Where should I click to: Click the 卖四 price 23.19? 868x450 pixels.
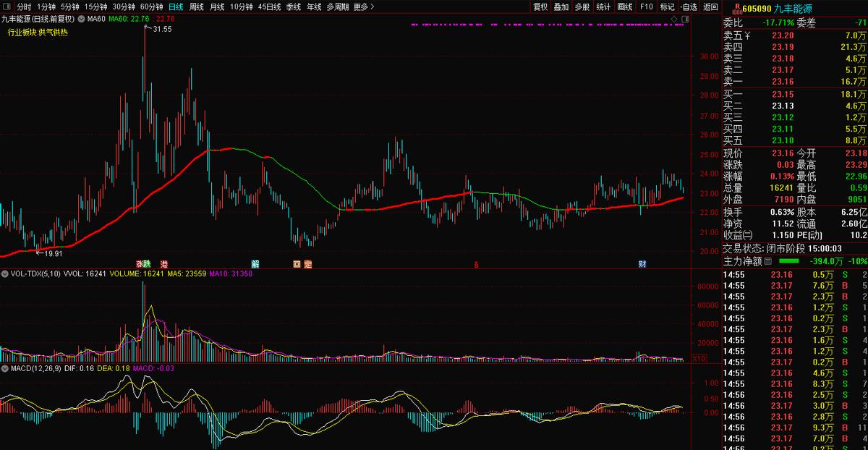click(783, 46)
